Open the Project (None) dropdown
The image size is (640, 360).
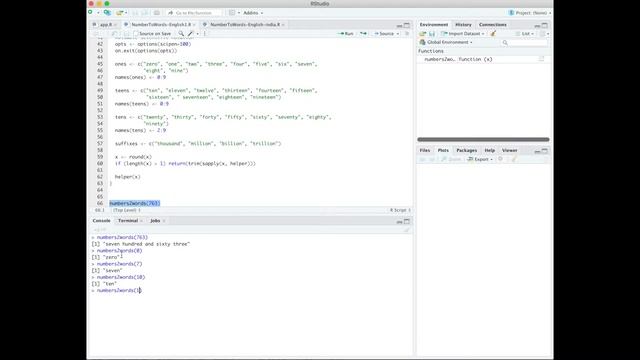530,13
